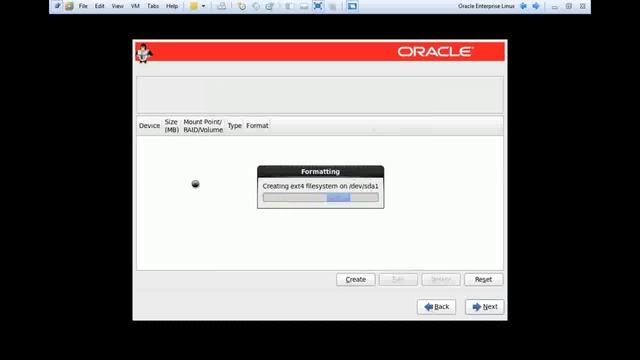Click the Back button
640x360 pixels.
tap(436, 307)
